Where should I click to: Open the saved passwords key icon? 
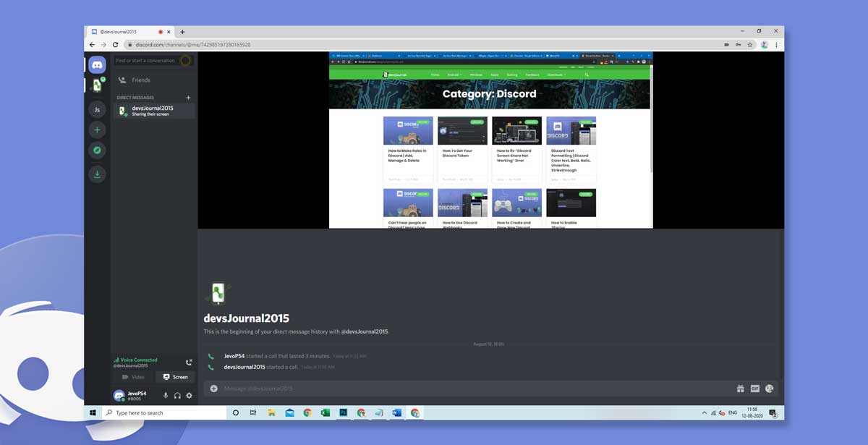tap(739, 45)
